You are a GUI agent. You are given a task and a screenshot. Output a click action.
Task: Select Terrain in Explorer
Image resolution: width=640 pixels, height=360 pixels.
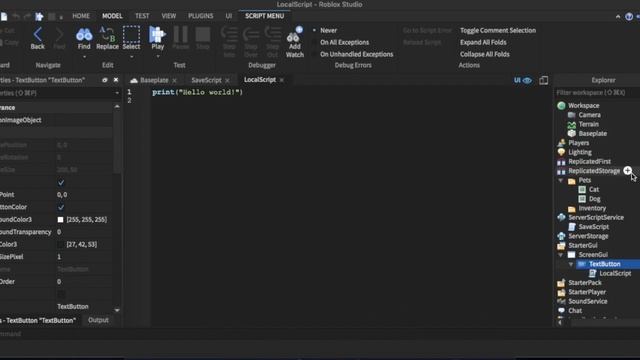589,124
